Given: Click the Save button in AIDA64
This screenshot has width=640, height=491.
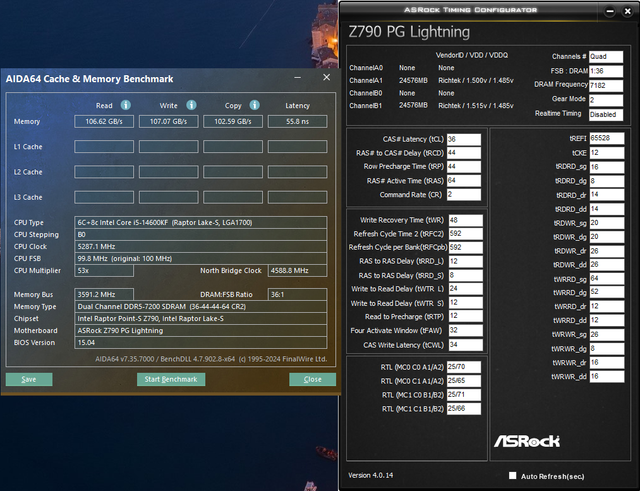Looking at the screenshot, I should [29, 379].
